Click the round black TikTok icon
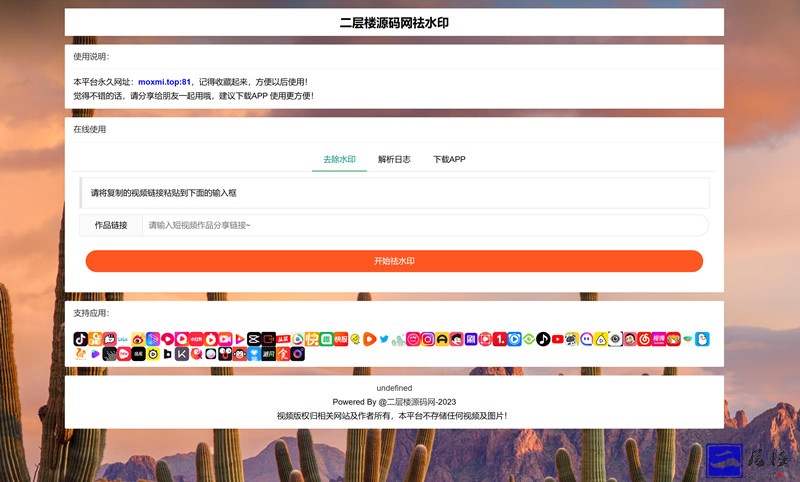 (x=543, y=339)
